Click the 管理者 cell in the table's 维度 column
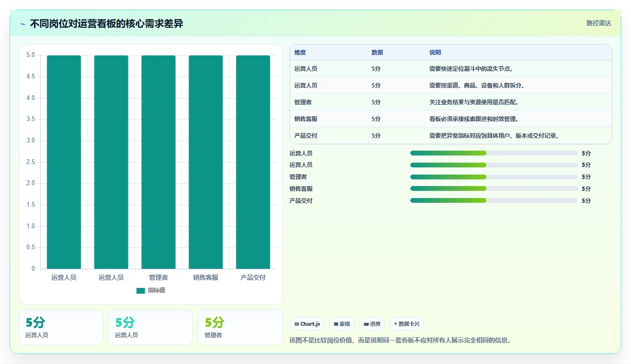Image resolution: width=631 pixels, height=364 pixels. (x=303, y=102)
